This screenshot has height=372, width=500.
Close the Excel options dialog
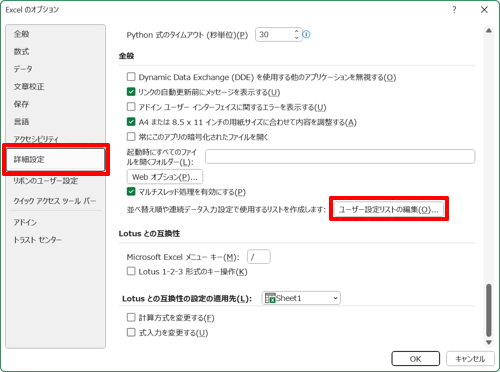tap(484, 10)
